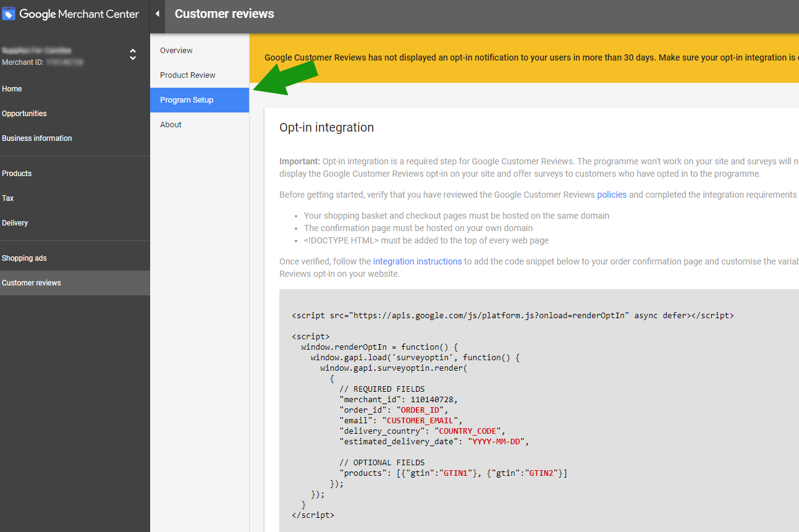This screenshot has height=532, width=799.
Task: Click the Opt-in integration heading
Action: 326,128
